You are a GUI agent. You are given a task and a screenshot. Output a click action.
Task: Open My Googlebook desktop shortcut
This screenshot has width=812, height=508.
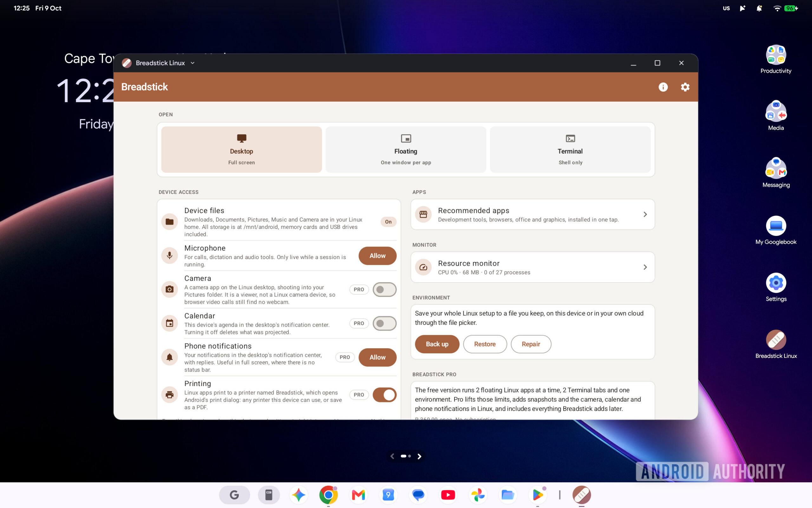click(776, 231)
